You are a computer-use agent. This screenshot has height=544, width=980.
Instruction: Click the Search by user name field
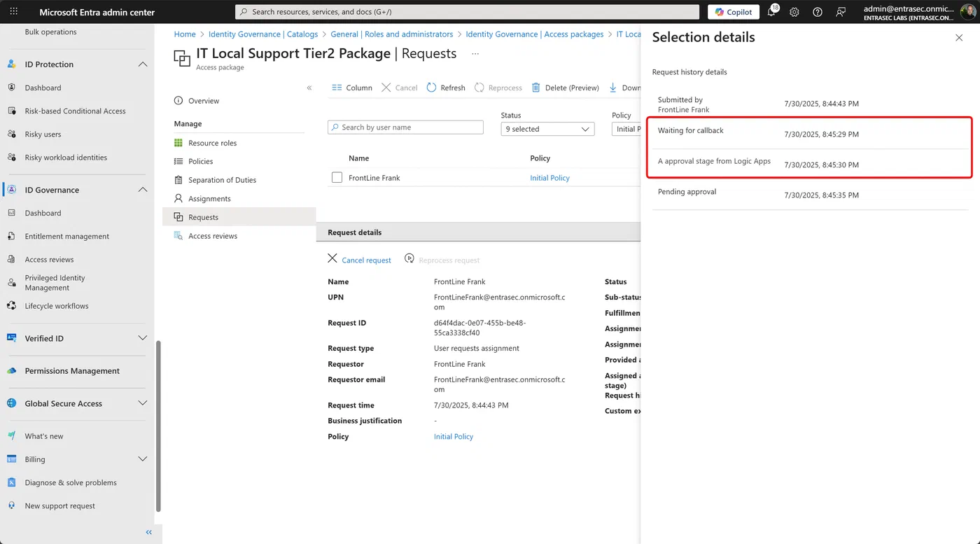pos(405,127)
